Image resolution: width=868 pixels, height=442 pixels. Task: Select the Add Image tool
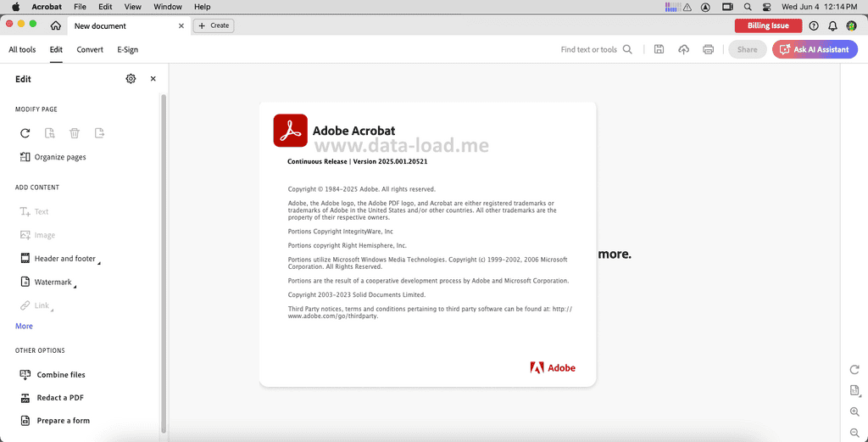click(x=37, y=235)
